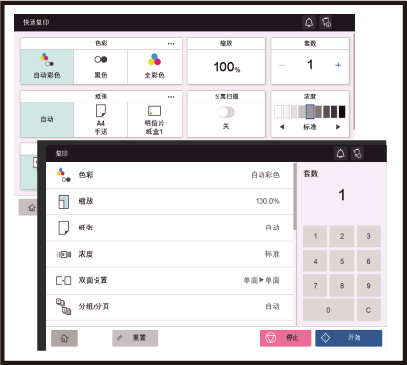
Task: Open 色彩 row in 复印 list
Action: 170,175
